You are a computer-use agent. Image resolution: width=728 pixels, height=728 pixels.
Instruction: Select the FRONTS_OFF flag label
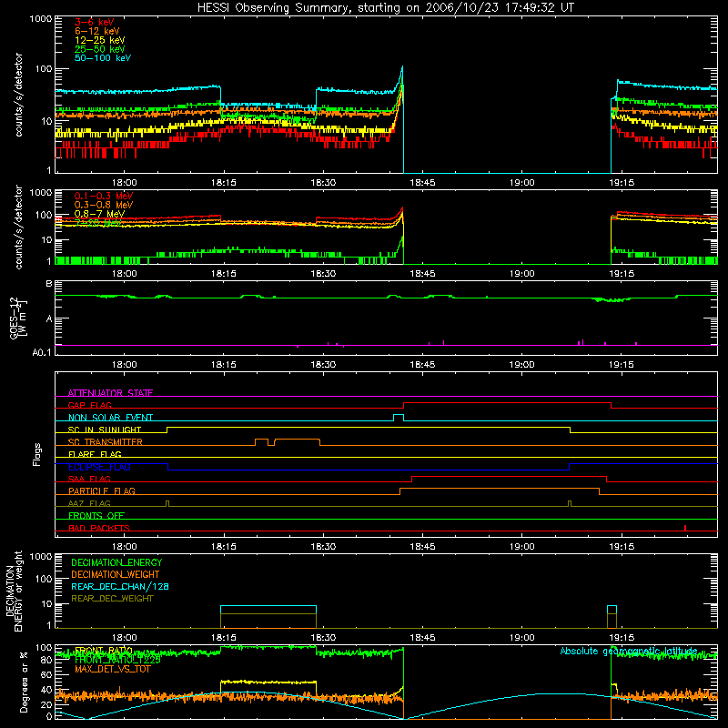96,515
